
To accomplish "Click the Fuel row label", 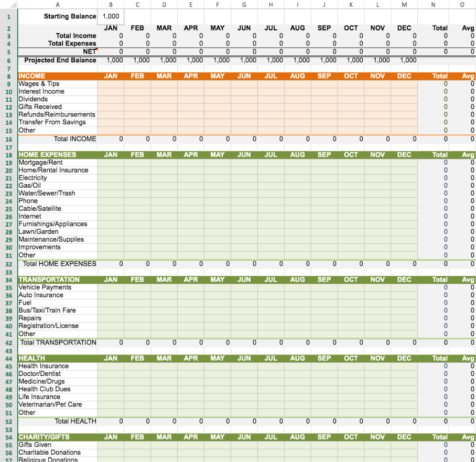I will 25,303.
